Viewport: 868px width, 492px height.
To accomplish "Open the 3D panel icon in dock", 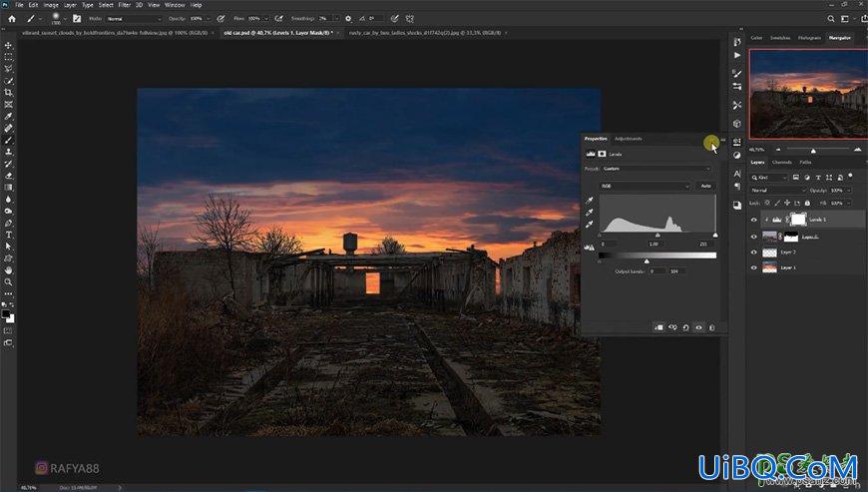I will pyautogui.click(x=737, y=124).
